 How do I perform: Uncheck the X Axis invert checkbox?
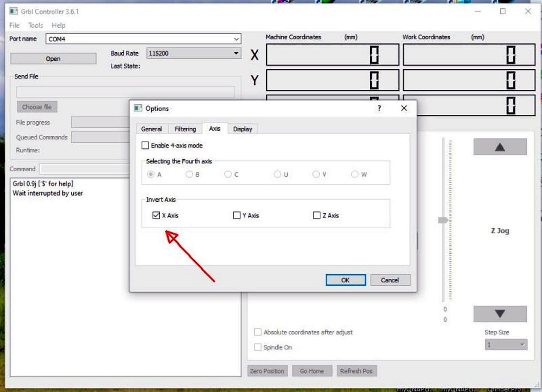[x=156, y=215]
